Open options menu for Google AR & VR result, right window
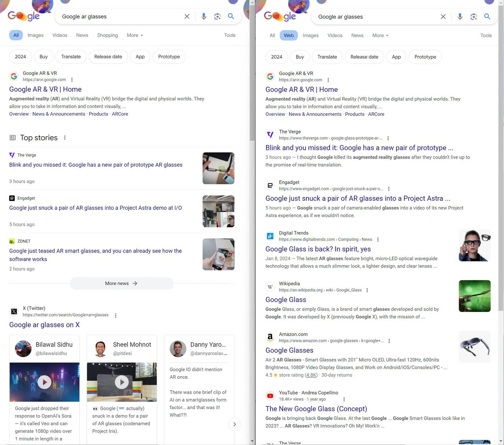Image resolution: width=504 pixels, height=445 pixels. coord(328,80)
